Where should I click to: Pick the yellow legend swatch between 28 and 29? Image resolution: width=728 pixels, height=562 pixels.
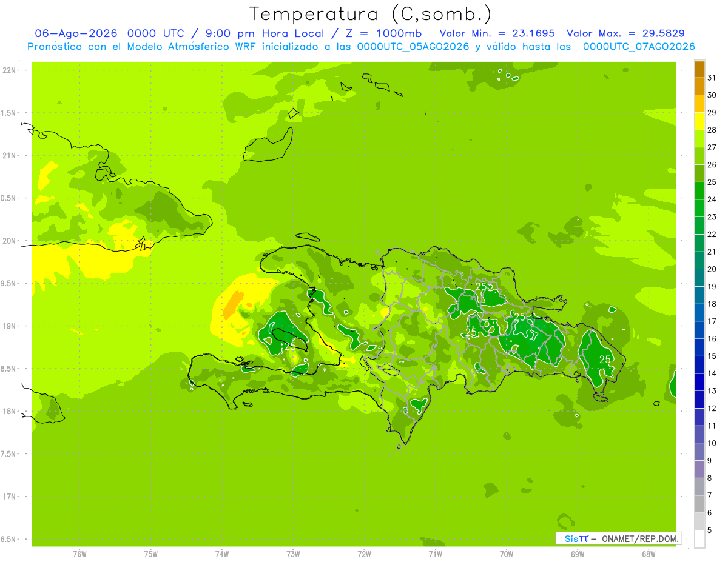[x=699, y=121]
